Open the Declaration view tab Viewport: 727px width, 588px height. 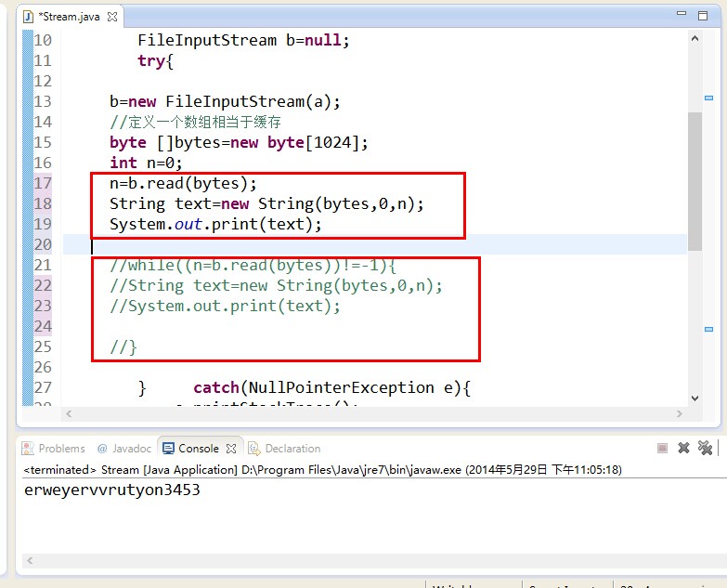(x=284, y=449)
